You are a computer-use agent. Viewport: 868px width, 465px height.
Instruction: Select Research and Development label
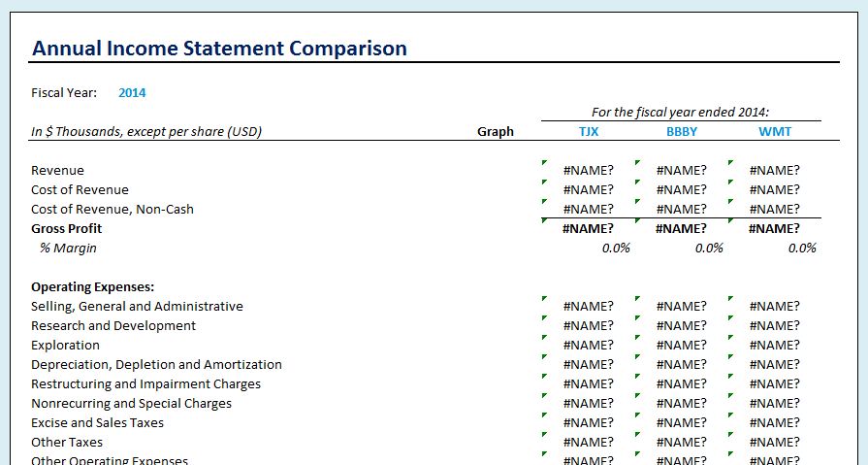(113, 325)
